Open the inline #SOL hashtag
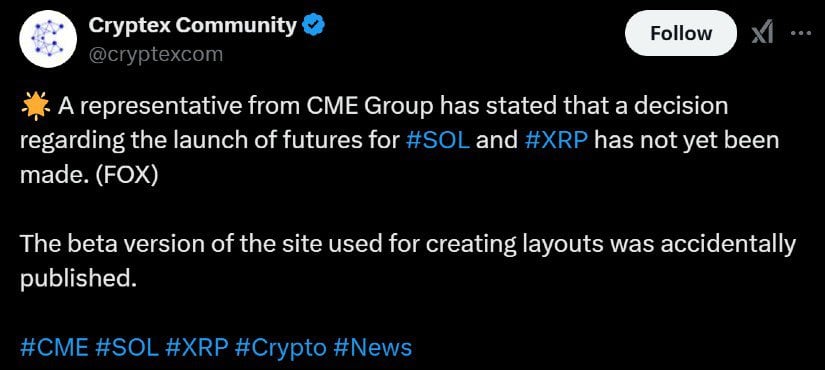Viewport: 825px width, 370px height. click(439, 141)
